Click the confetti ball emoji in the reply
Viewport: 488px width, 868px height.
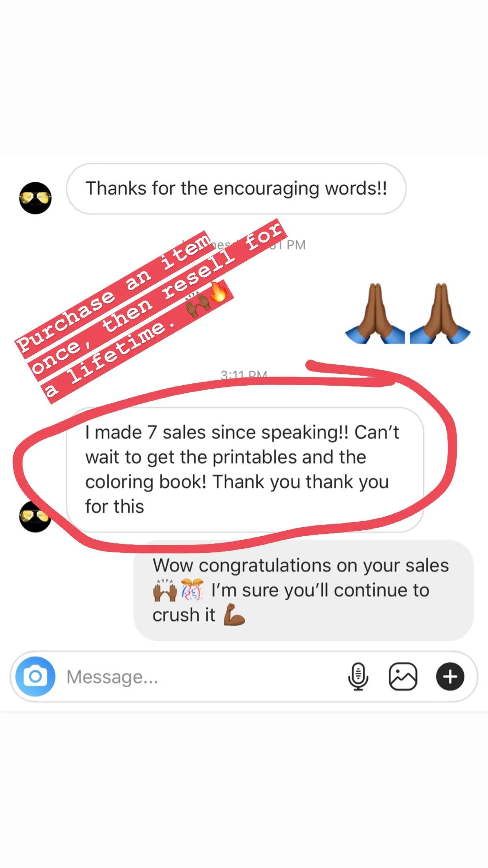click(192, 590)
